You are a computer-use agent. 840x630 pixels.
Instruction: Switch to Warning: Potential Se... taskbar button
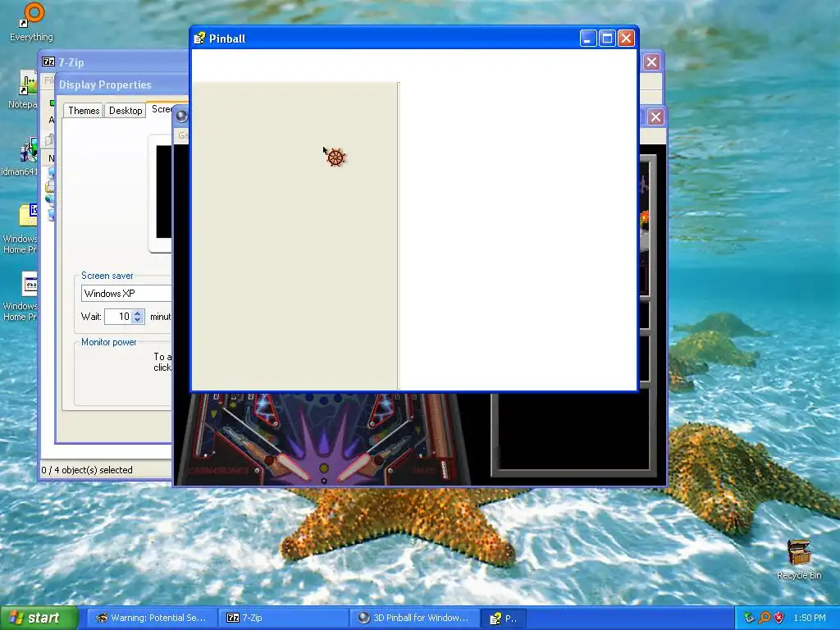(x=152, y=618)
